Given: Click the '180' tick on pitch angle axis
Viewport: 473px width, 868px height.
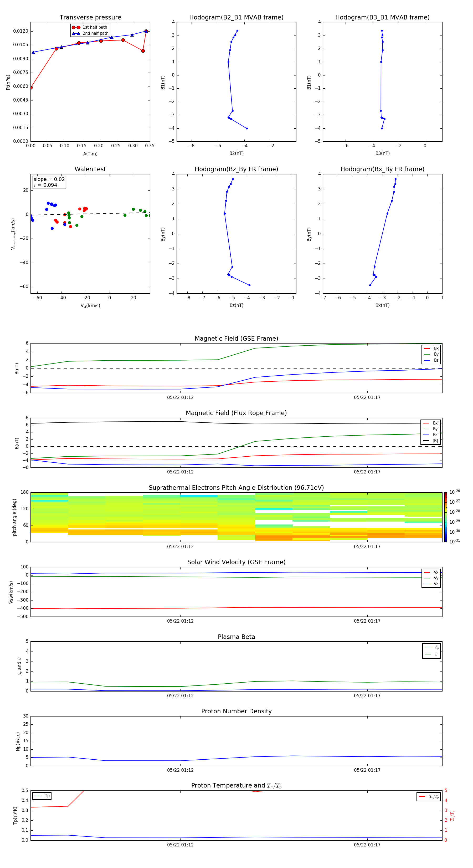Looking at the screenshot, I should 25,492.
